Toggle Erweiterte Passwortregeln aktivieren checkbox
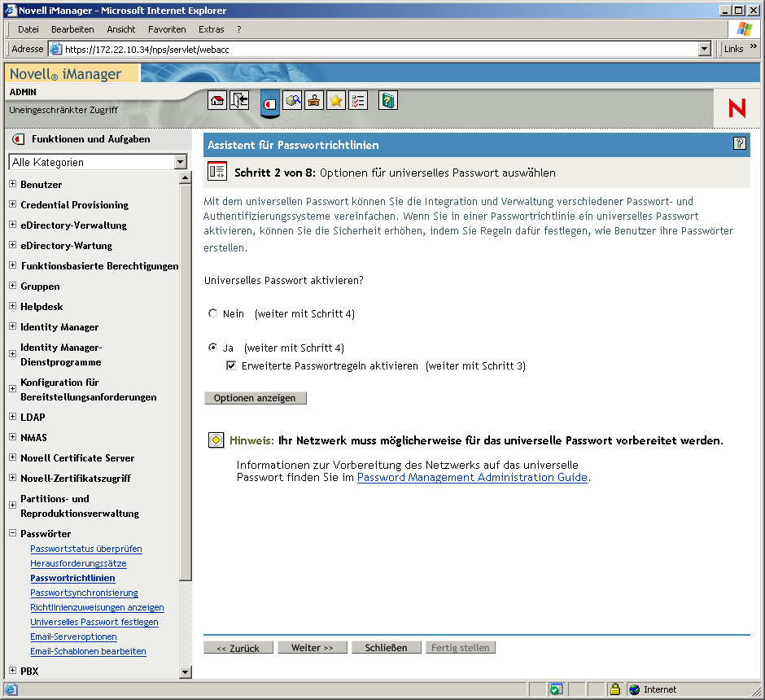Image resolution: width=765 pixels, height=700 pixels. pos(231,365)
